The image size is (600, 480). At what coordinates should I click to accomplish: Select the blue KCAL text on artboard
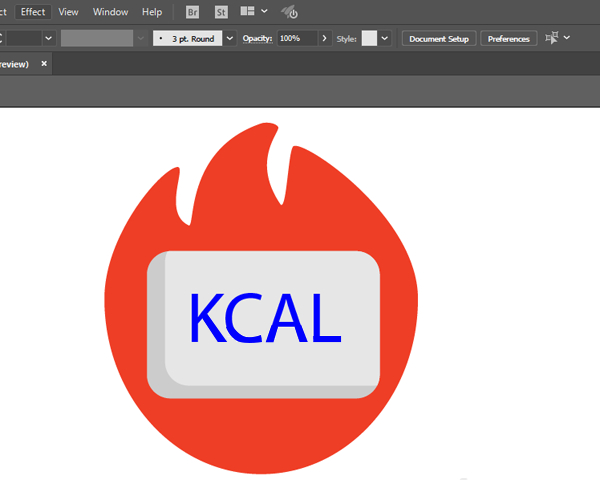point(266,318)
